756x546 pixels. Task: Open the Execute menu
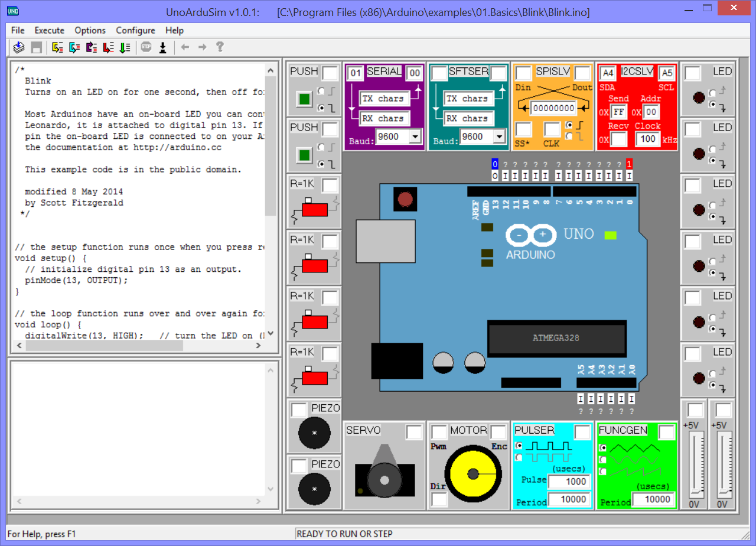pyautogui.click(x=49, y=30)
